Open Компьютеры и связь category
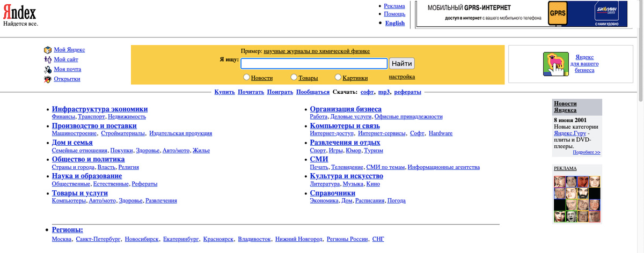 (x=345, y=125)
